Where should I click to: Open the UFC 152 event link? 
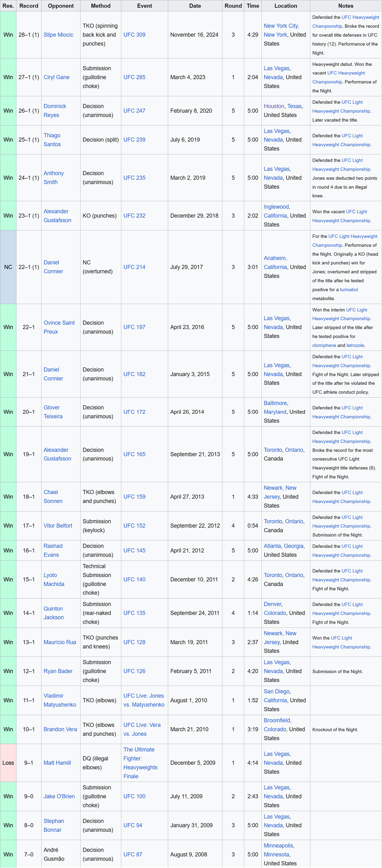coord(134,526)
